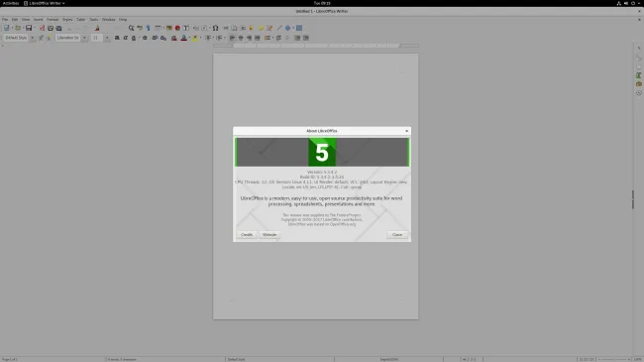This screenshot has height=362, width=644.
Task: Click the Insert Line icon
Action: click(279, 28)
